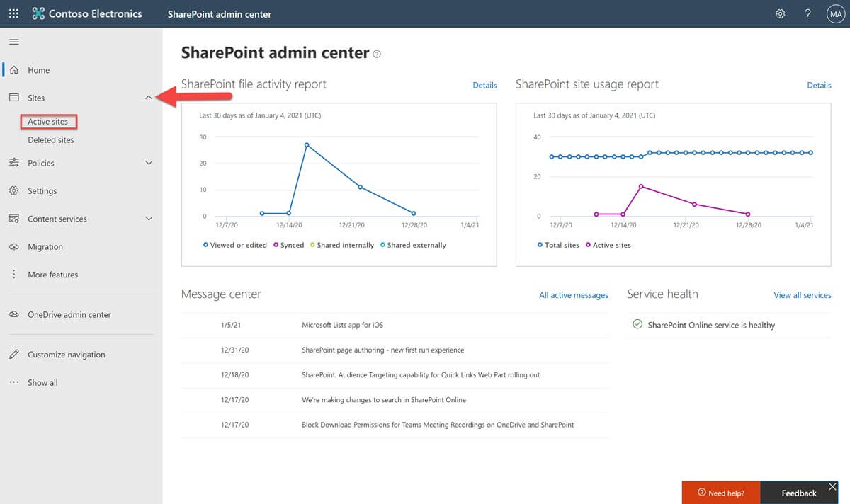Click the Content services icon

tap(13, 219)
